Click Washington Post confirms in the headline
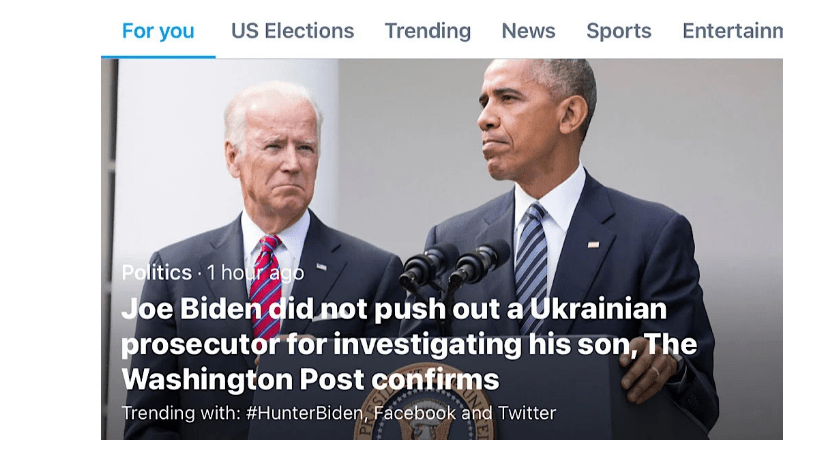This screenshot has width=827, height=456. 310,380
